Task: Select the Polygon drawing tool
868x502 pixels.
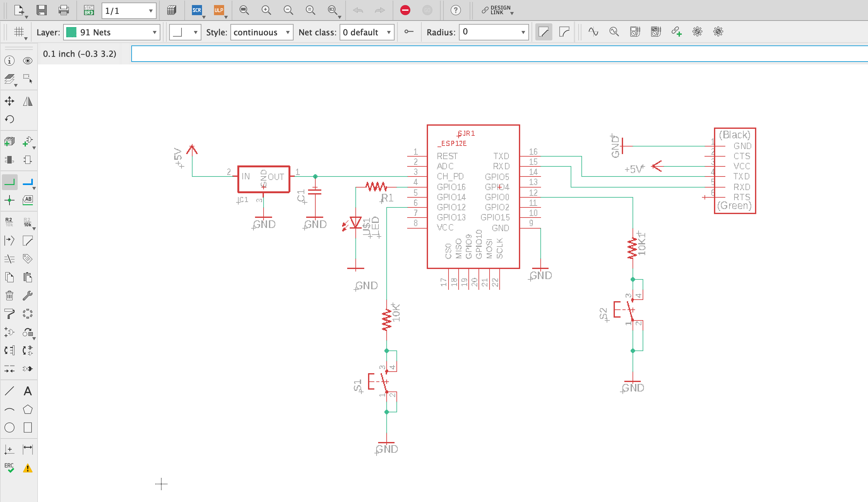Action: pos(27,410)
